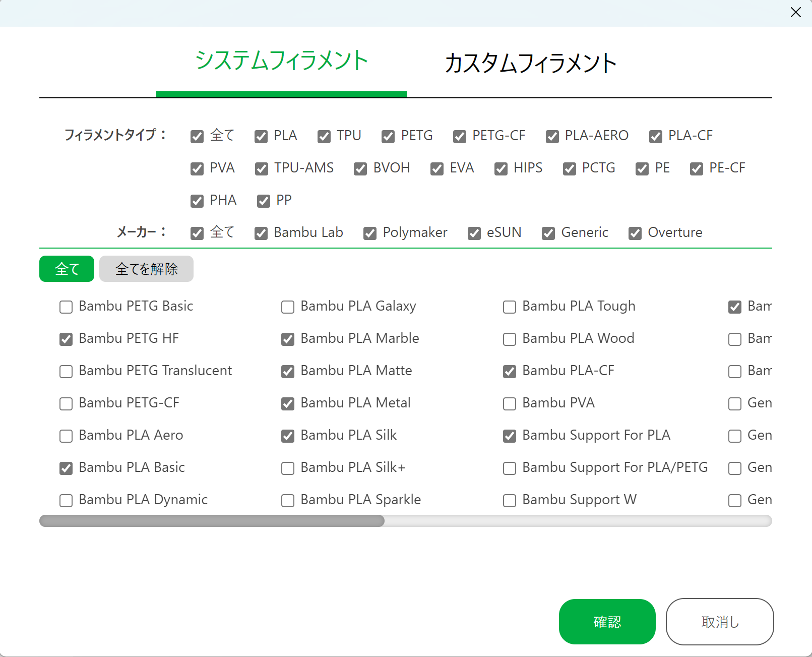Screen dimensions: 812x657
Task: Check the Bambu PLA Wood filament
Action: pos(510,339)
